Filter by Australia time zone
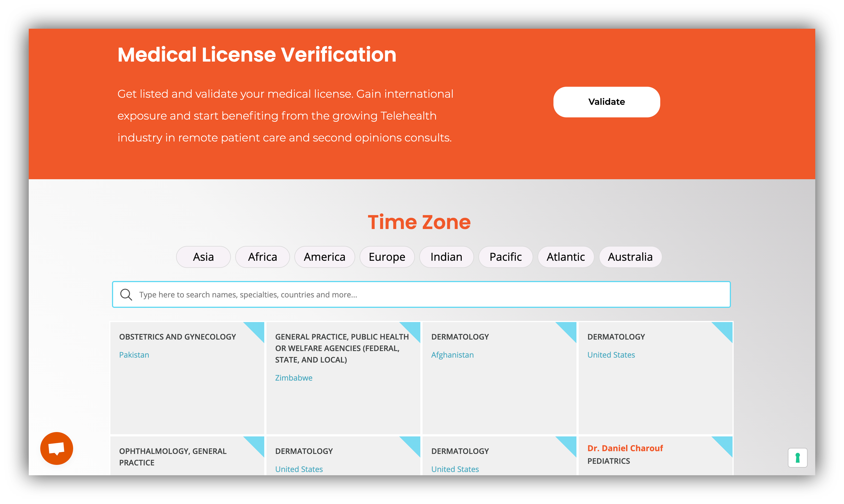844x504 pixels. point(630,257)
